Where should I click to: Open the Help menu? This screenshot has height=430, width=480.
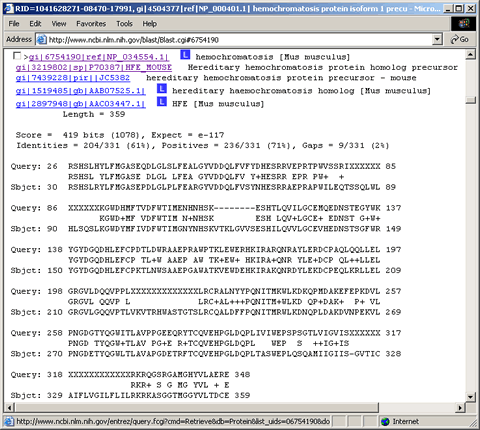[x=150, y=24]
